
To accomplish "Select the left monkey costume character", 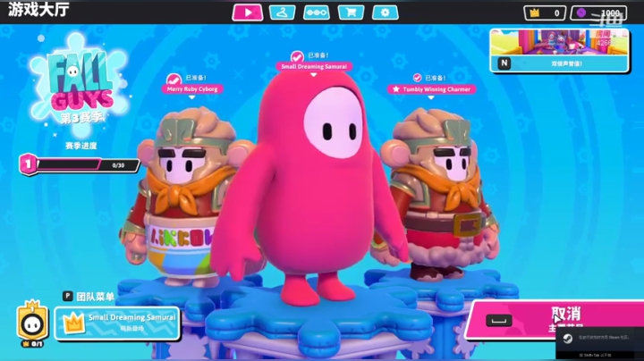I will point(185,197).
